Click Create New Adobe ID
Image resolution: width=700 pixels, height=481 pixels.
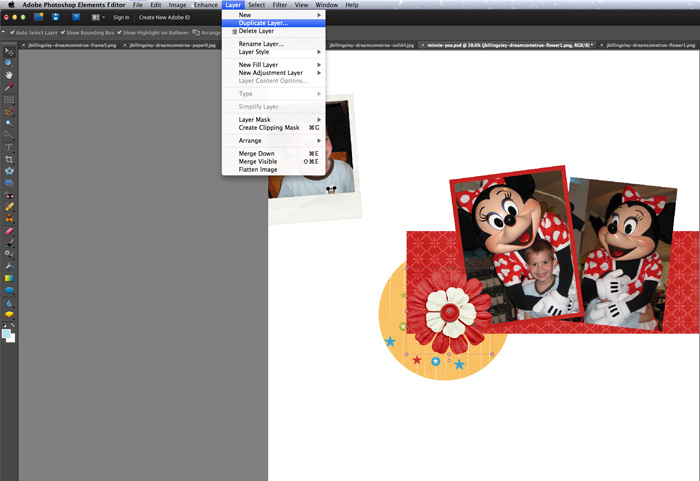164,17
